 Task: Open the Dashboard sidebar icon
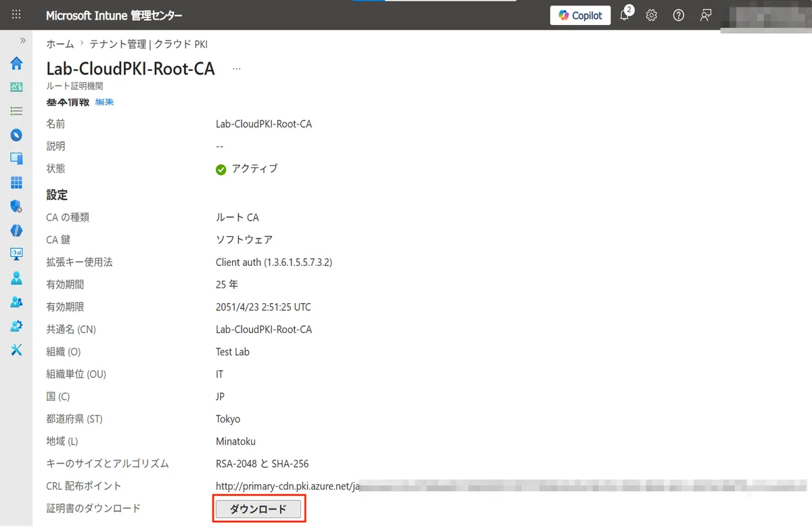click(x=16, y=87)
